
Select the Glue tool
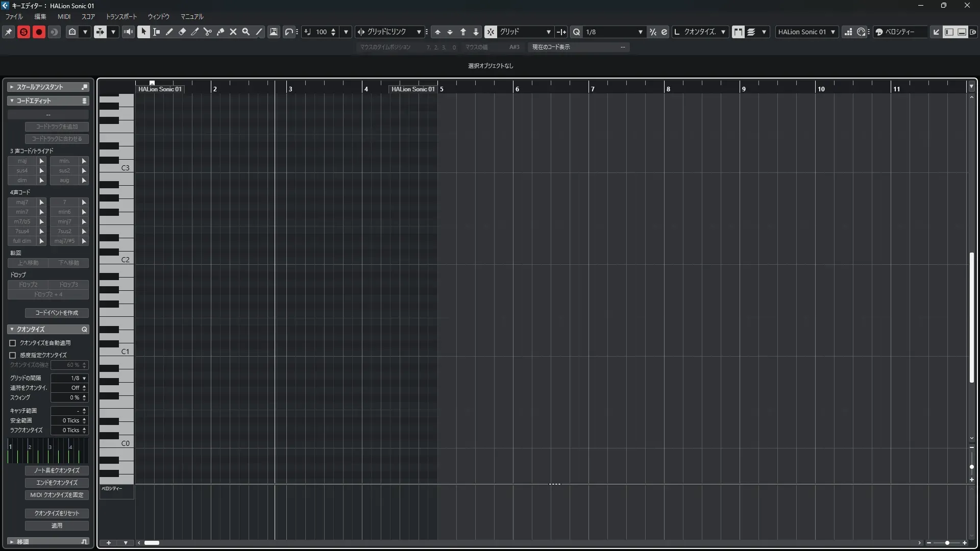[x=220, y=32]
